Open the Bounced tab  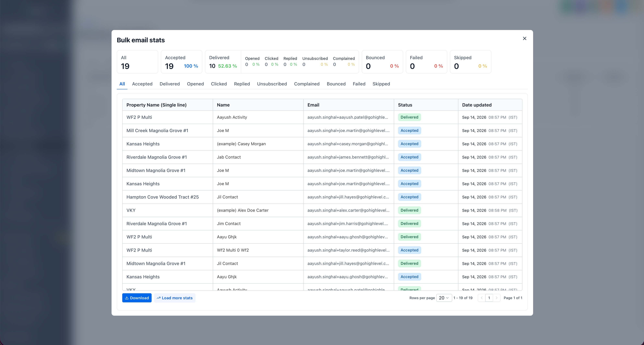click(336, 84)
